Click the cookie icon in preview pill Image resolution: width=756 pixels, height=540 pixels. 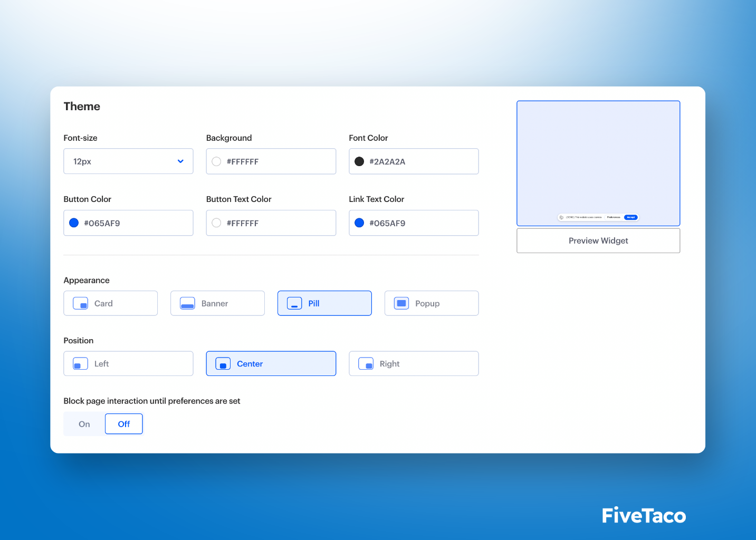561,217
